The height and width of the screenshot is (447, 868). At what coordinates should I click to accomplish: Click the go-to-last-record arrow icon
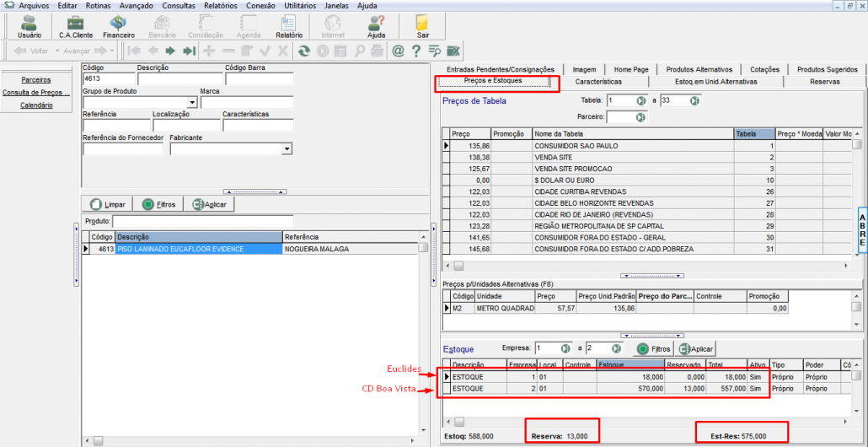click(x=190, y=51)
